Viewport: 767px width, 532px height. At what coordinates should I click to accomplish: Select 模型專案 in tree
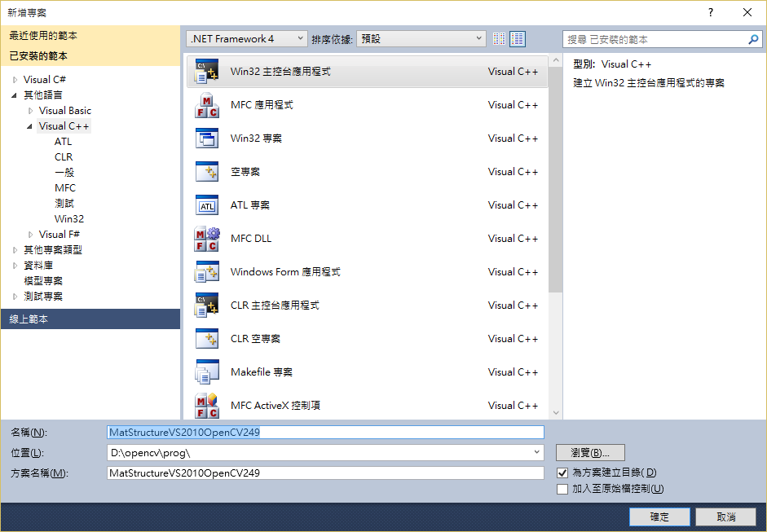pos(43,281)
